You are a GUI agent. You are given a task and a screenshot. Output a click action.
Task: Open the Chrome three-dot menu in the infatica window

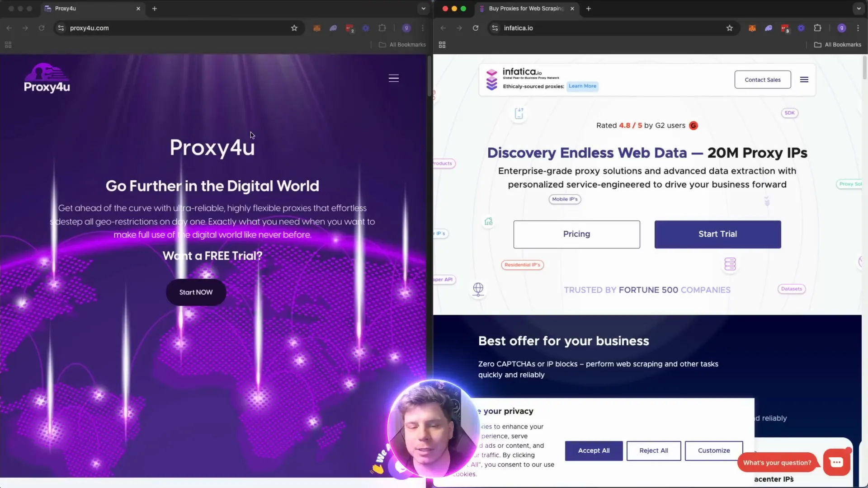(x=858, y=28)
